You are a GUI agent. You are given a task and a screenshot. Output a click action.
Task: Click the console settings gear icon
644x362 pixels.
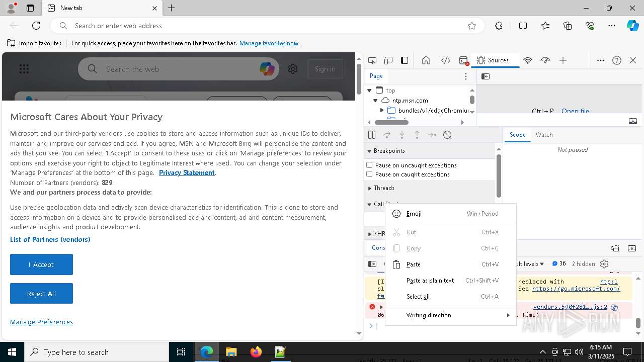tap(605, 264)
